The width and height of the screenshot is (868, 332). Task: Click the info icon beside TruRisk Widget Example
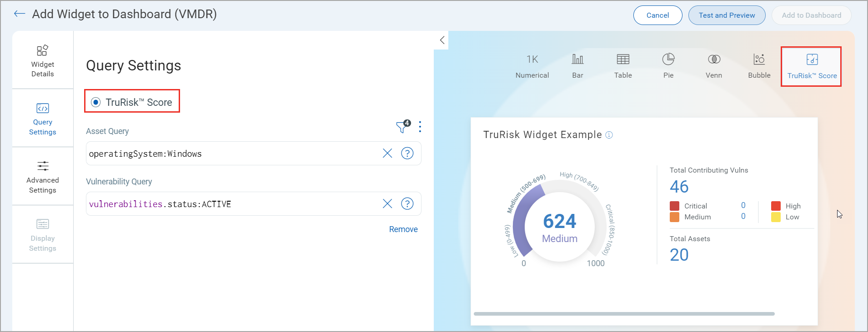pos(609,135)
